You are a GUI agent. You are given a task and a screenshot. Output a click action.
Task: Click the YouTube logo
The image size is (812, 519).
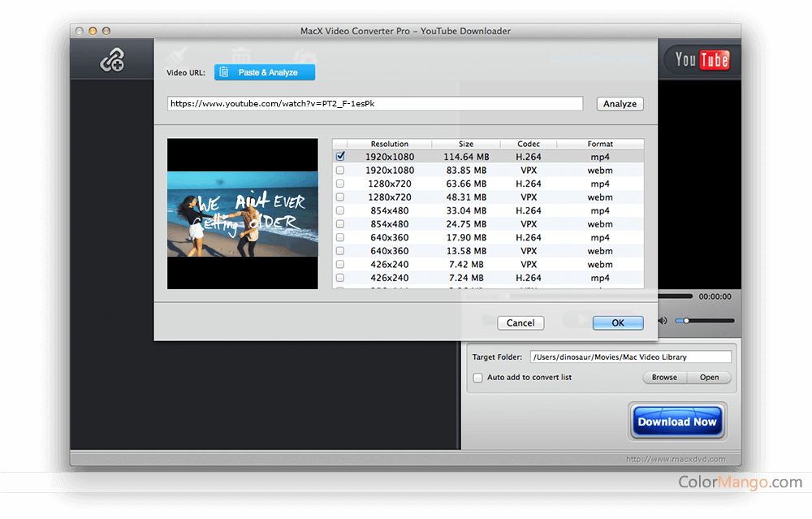click(702, 60)
